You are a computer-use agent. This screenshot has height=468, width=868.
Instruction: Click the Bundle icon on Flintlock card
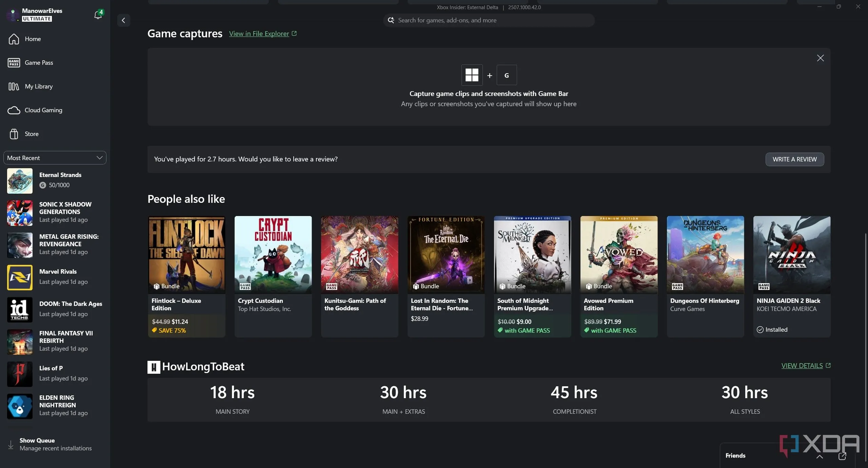click(156, 286)
